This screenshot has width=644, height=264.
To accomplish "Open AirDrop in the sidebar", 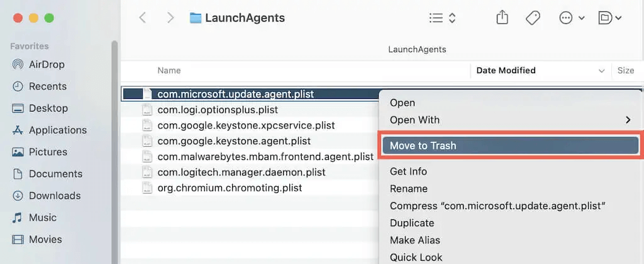I will [48, 64].
